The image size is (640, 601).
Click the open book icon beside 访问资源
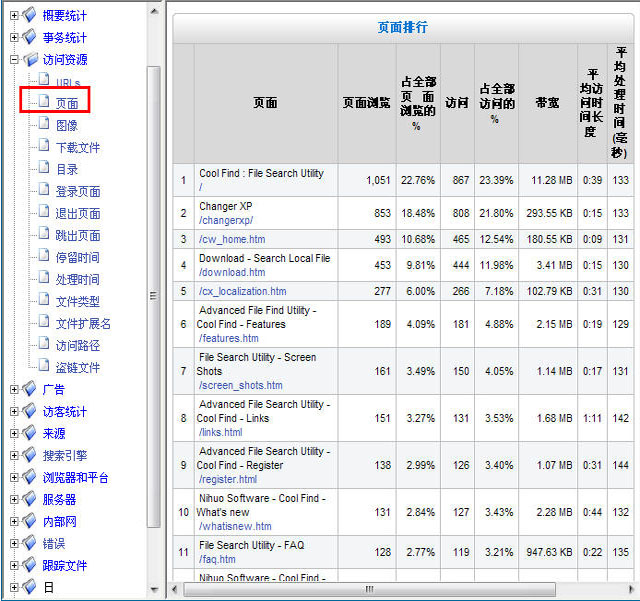click(30, 59)
